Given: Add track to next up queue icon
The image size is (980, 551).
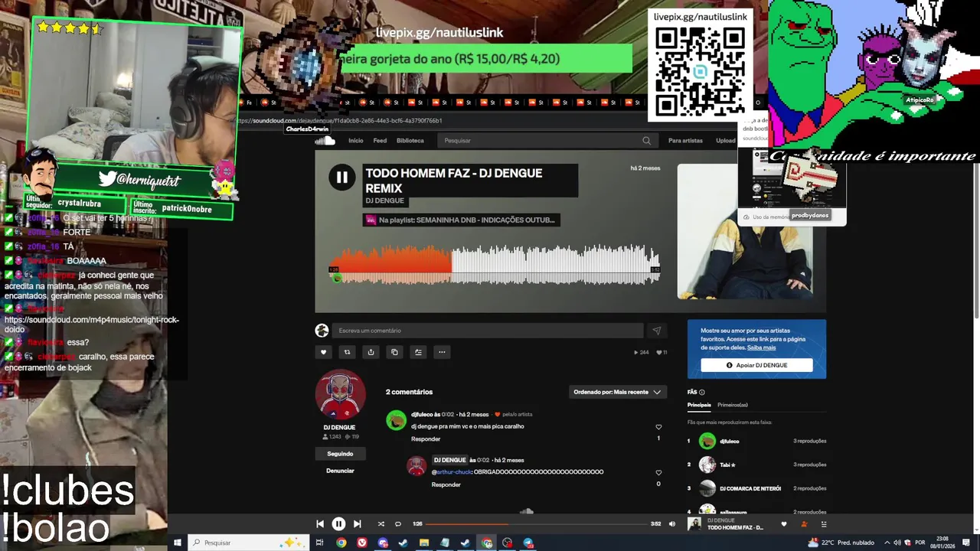Looking at the screenshot, I should click(x=418, y=352).
